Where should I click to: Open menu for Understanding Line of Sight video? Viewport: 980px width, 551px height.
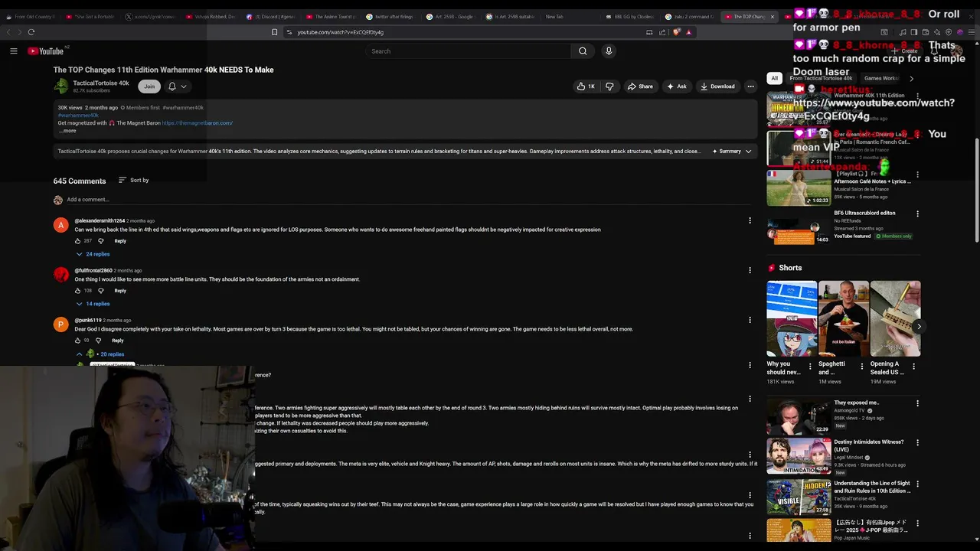tap(917, 484)
